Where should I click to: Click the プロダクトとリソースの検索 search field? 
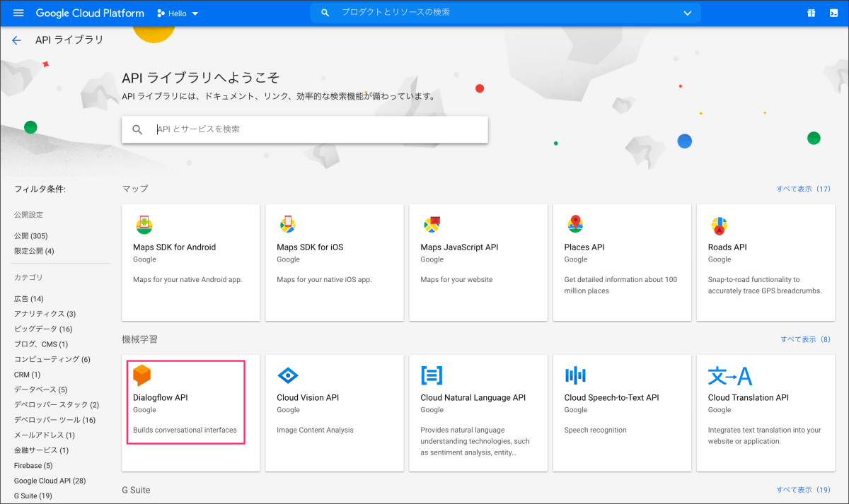[x=505, y=13]
